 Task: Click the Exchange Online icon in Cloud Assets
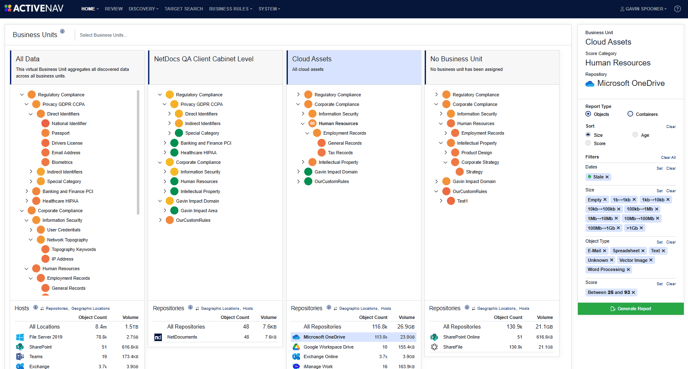pos(296,356)
